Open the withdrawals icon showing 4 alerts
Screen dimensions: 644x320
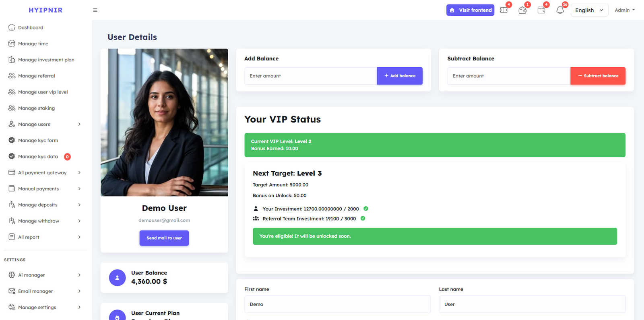pos(541,10)
